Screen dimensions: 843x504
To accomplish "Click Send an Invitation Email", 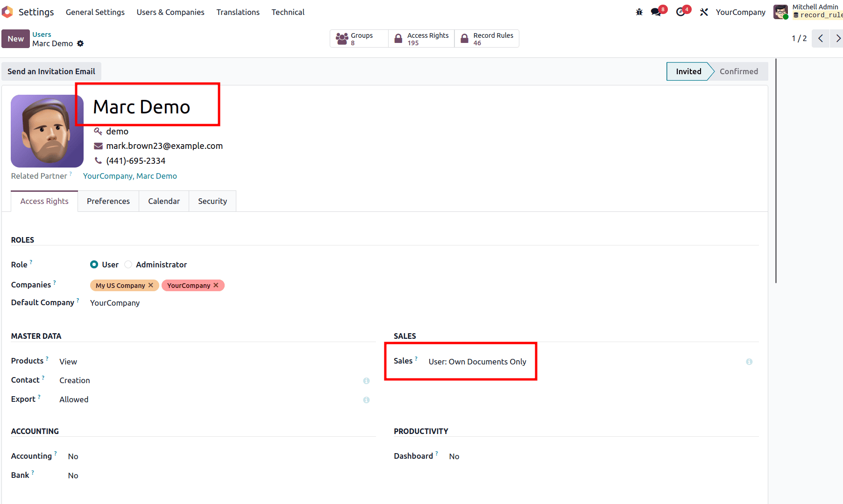I will [51, 71].
